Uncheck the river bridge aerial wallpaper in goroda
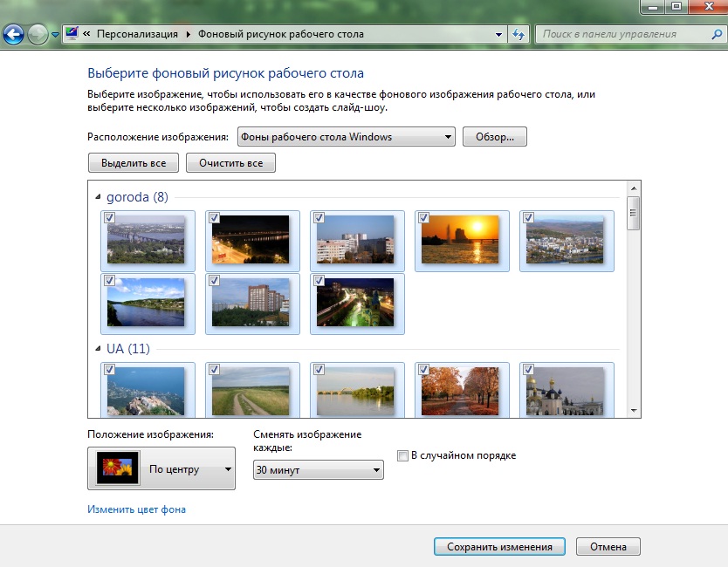Image resolution: width=728 pixels, height=567 pixels. pyautogui.click(x=110, y=217)
